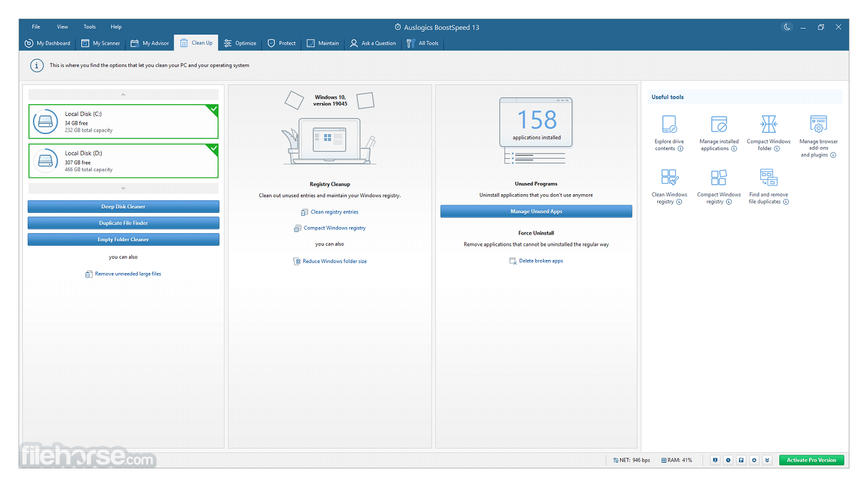
Task: Open the Compact Windows folder tool icon
Action: 769,124
